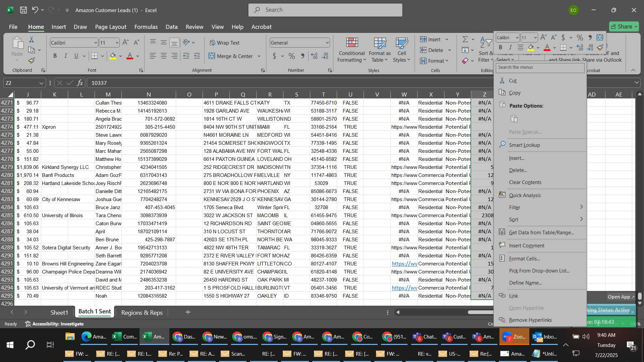Click mini toolbar Format Painter brush
Image resolution: width=644 pixels, height=362 pixels.
(x=600, y=48)
